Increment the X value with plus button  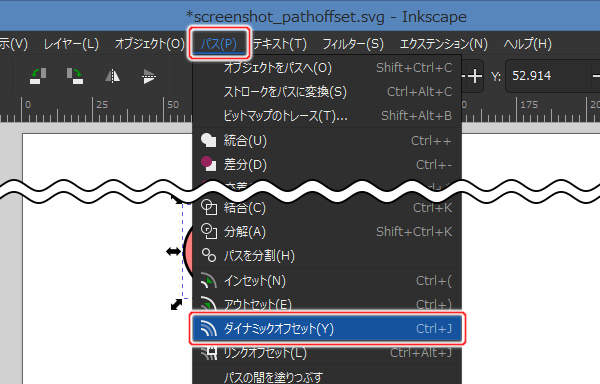click(x=475, y=76)
